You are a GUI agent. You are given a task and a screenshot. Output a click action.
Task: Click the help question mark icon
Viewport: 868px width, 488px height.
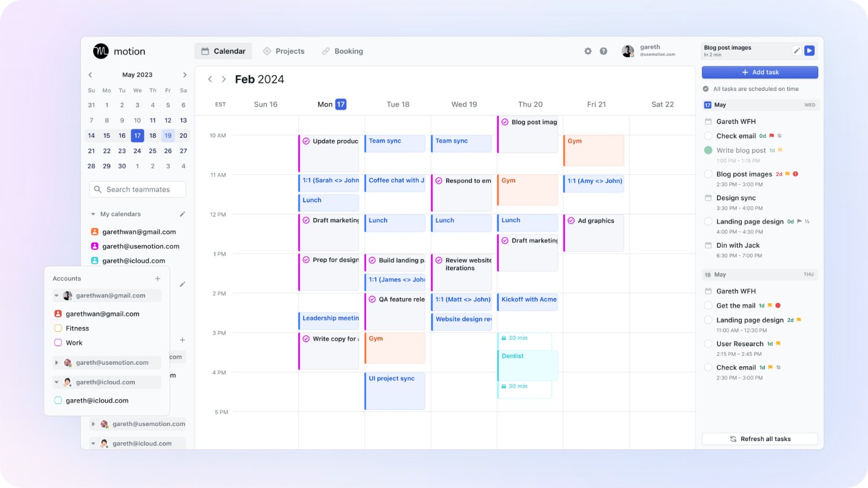pyautogui.click(x=604, y=52)
